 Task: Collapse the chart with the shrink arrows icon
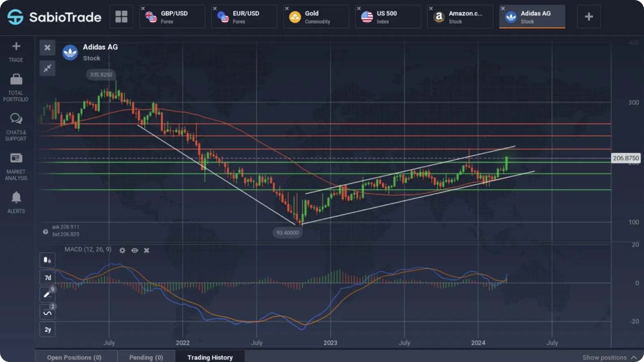pyautogui.click(x=47, y=68)
